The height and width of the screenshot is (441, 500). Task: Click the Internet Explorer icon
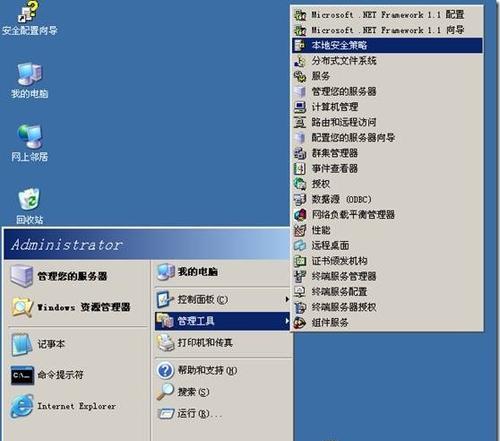click(22, 406)
